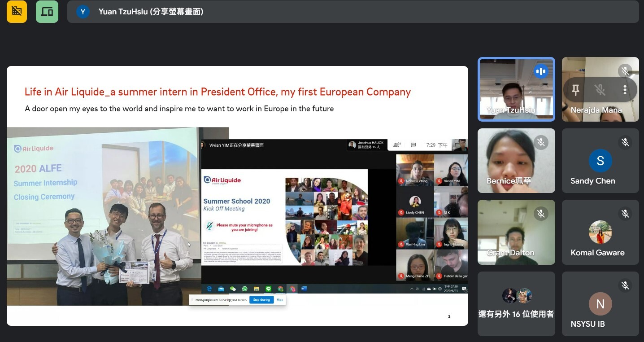
Task: Click the Air Liquide logo on Summer School slide
Action: pos(222,180)
